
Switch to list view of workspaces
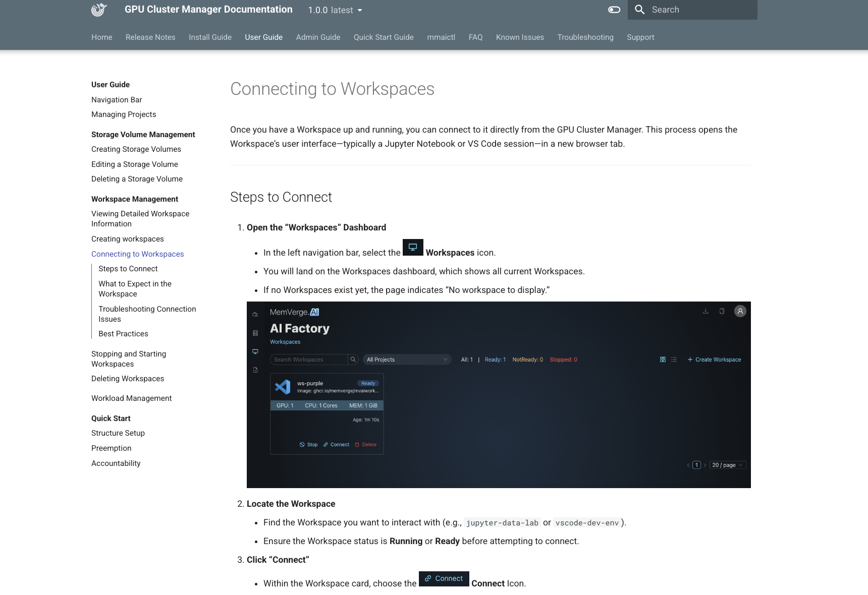[674, 360]
